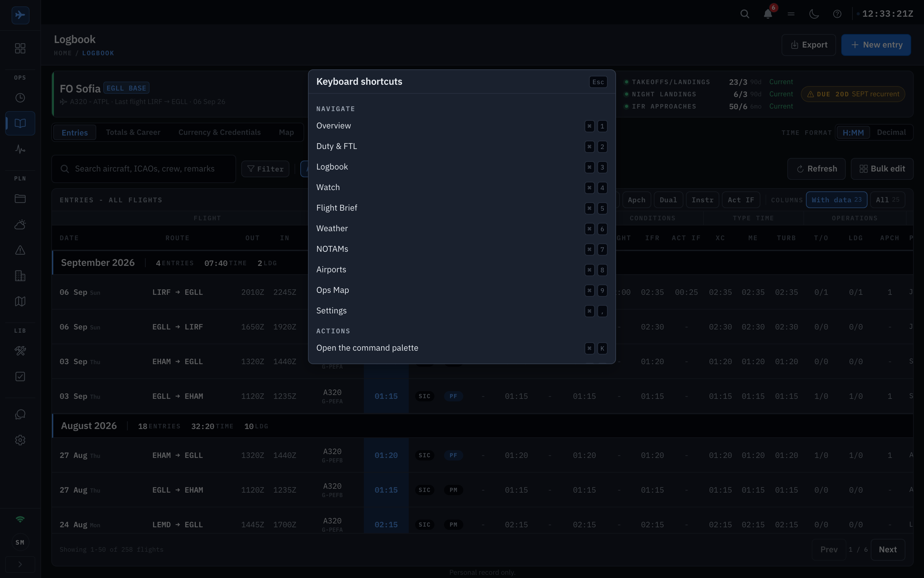Select Logbook shortcut row in dialog
This screenshot has width=924, height=578.
[462, 167]
